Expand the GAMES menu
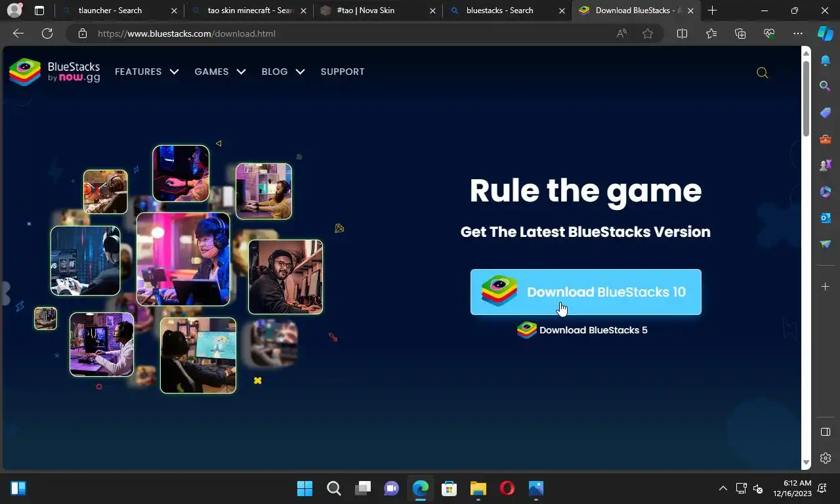Screen dimensions: 840x504 [x=220, y=72]
